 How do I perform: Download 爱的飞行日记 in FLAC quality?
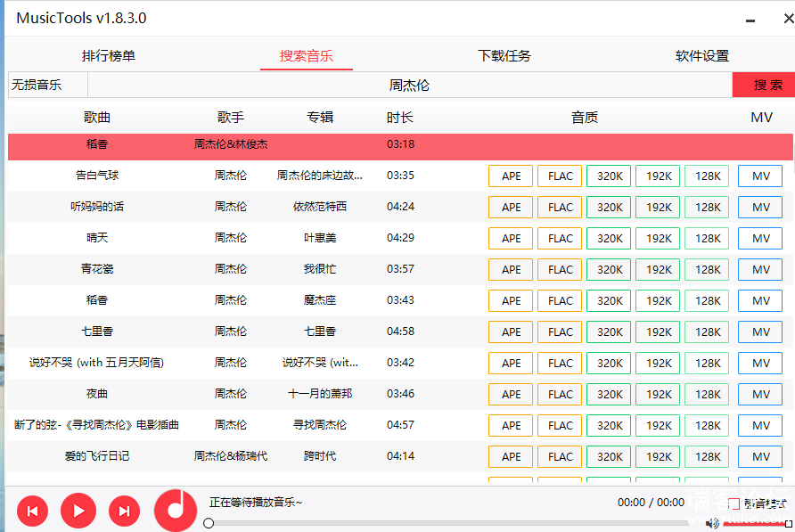[560, 456]
